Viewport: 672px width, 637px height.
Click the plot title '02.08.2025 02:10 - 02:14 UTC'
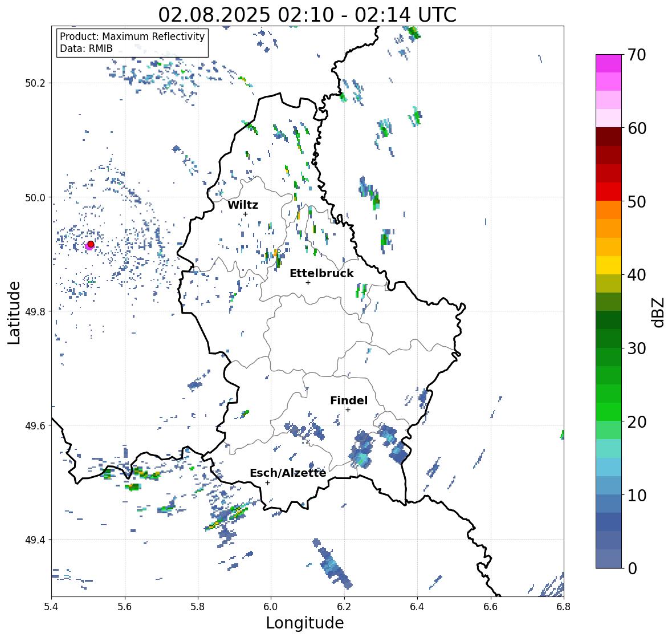(x=307, y=15)
